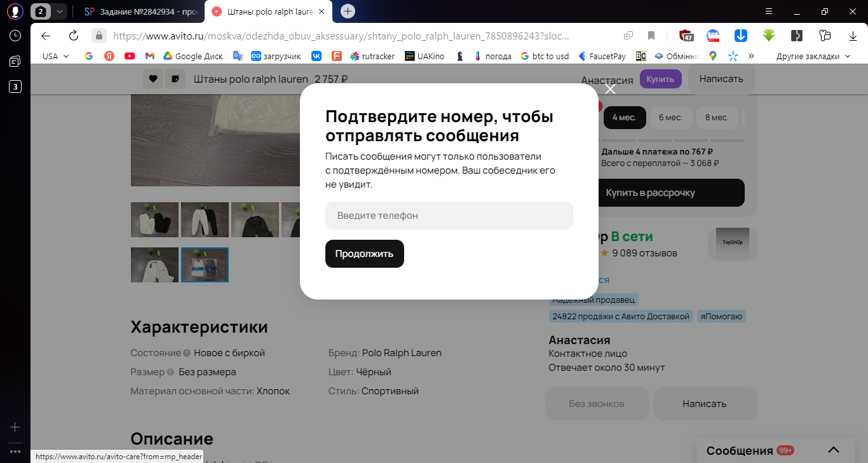Expand the Другие закладки folder
The height and width of the screenshot is (463, 868).
click(813, 56)
